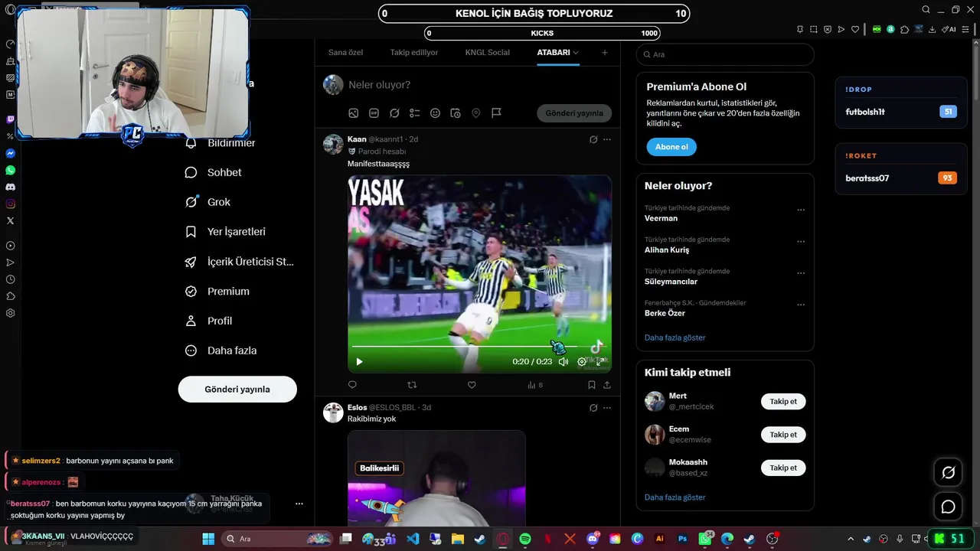The width and height of the screenshot is (980, 551).
Task: Attach media with the image icon
Action: click(354, 113)
